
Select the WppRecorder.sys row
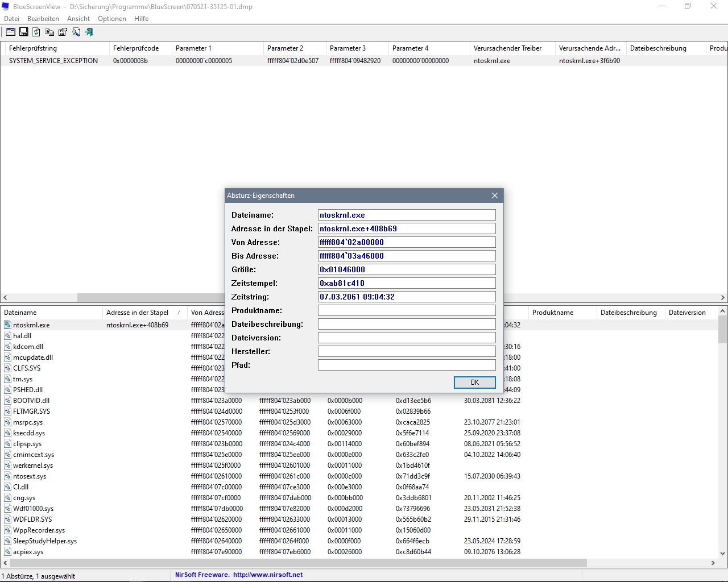(x=359, y=530)
